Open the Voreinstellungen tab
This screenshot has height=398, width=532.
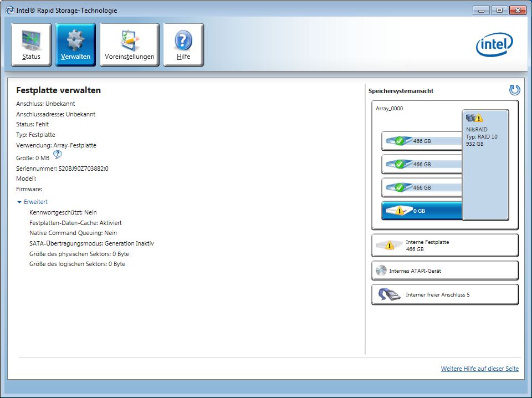(129, 45)
